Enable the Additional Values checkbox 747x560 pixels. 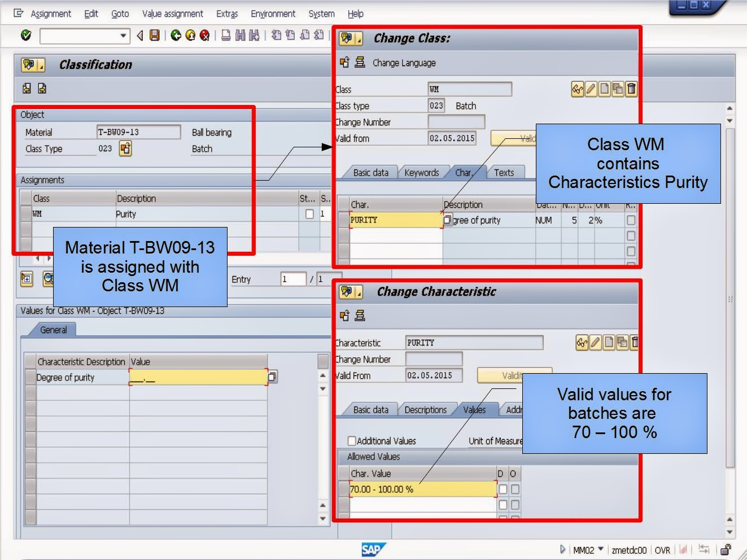click(x=351, y=441)
